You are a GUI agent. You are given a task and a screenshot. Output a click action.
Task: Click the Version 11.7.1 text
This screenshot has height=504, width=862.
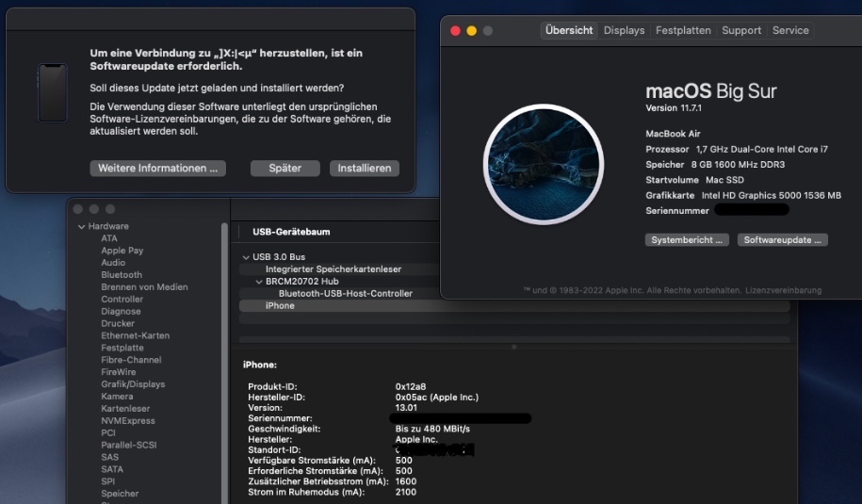[674, 107]
